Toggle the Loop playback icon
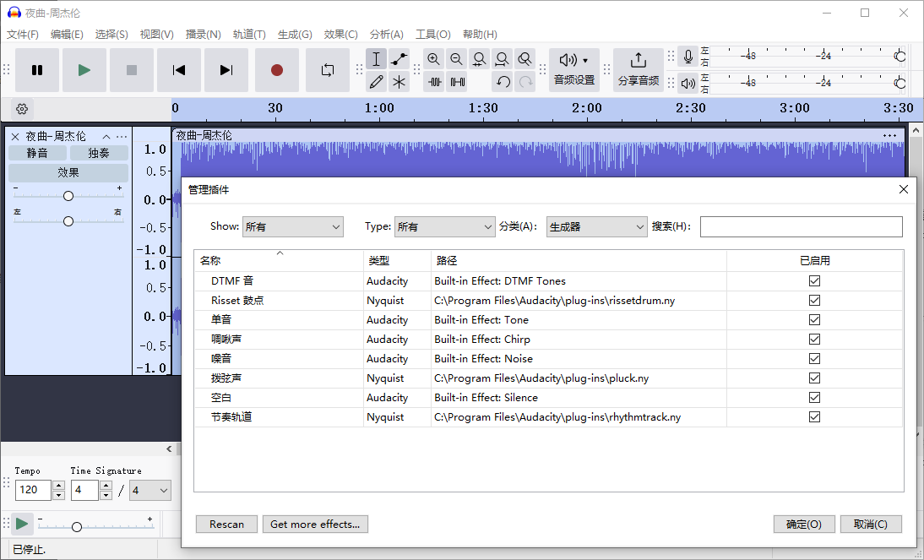The width and height of the screenshot is (924, 560). pyautogui.click(x=328, y=70)
